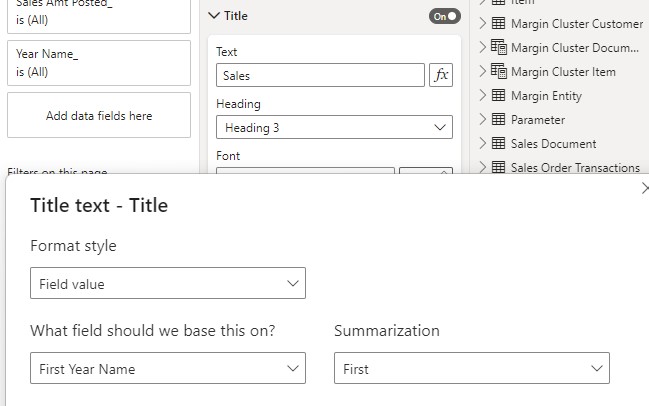Select the Year Name filter card
This screenshot has width=649, height=406.
click(x=99, y=63)
